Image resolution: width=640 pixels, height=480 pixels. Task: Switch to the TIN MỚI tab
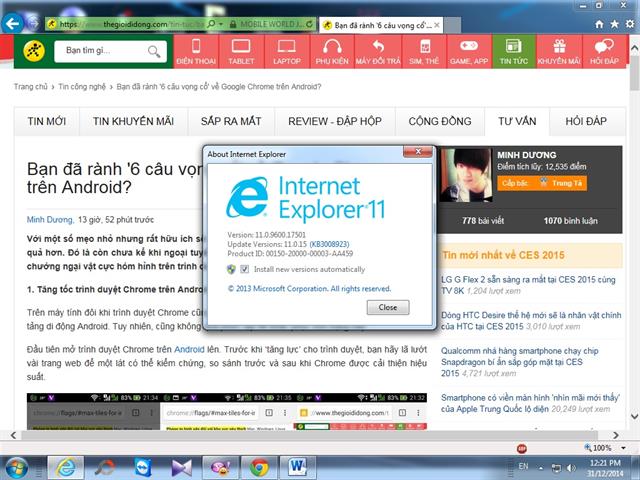(47, 121)
